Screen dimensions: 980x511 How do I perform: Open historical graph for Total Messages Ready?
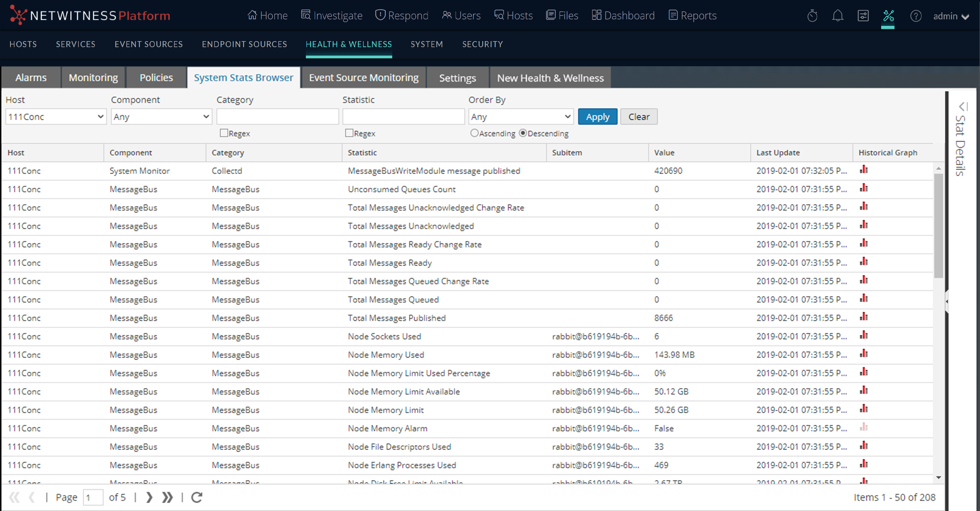[x=864, y=262]
